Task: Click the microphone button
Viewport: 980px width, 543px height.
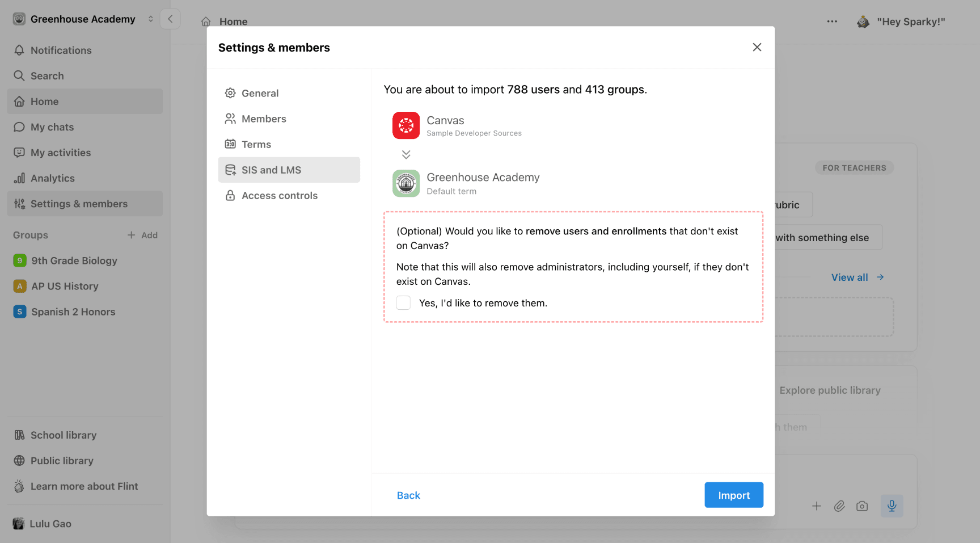Action: coord(892,506)
